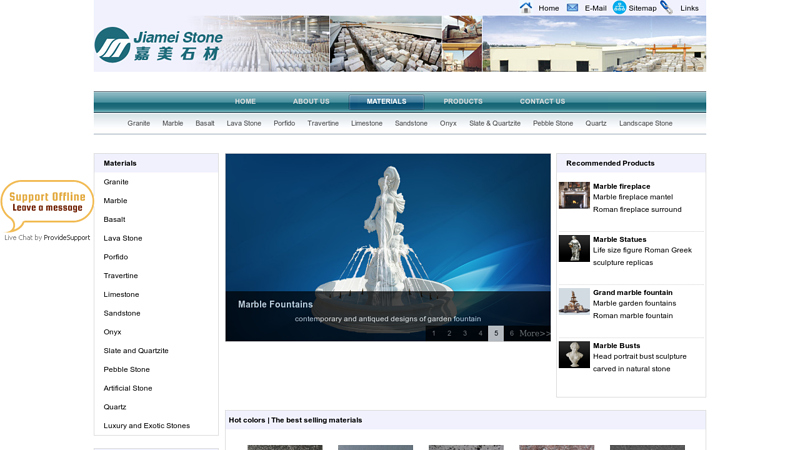Open the Grand marble fountain thumbnail

tap(574, 302)
